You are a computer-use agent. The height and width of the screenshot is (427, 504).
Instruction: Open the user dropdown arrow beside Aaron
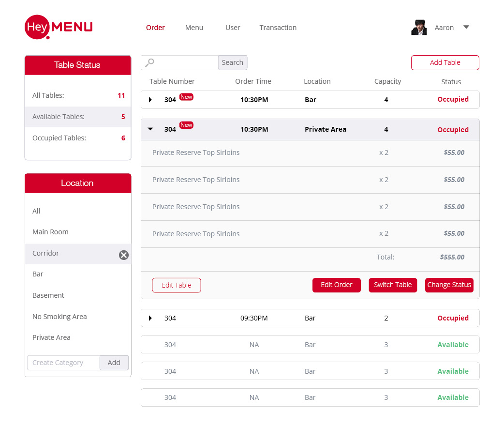[466, 27]
